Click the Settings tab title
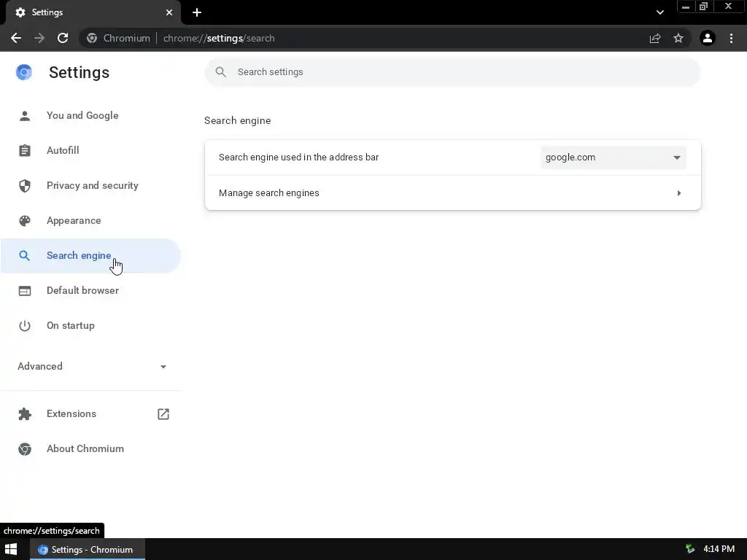 (x=47, y=12)
